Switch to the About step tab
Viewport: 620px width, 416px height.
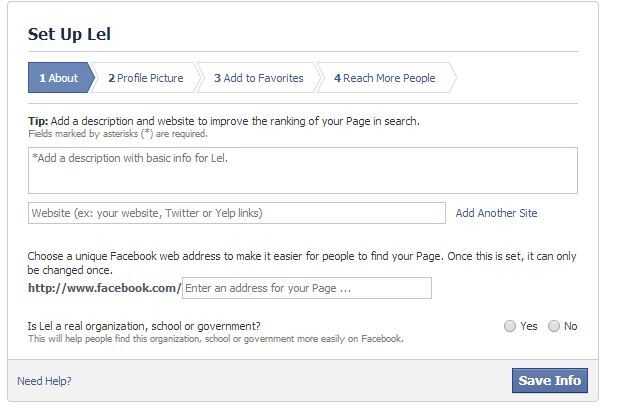(x=59, y=78)
